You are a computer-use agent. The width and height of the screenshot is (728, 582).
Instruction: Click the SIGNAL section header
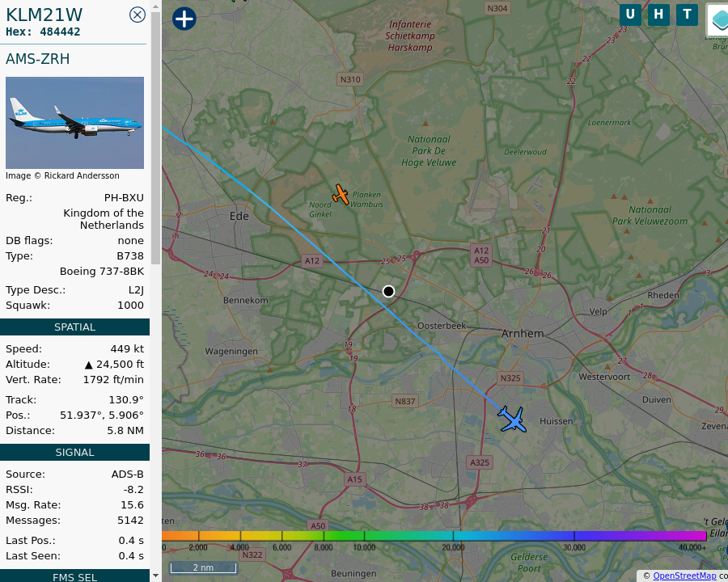74,452
